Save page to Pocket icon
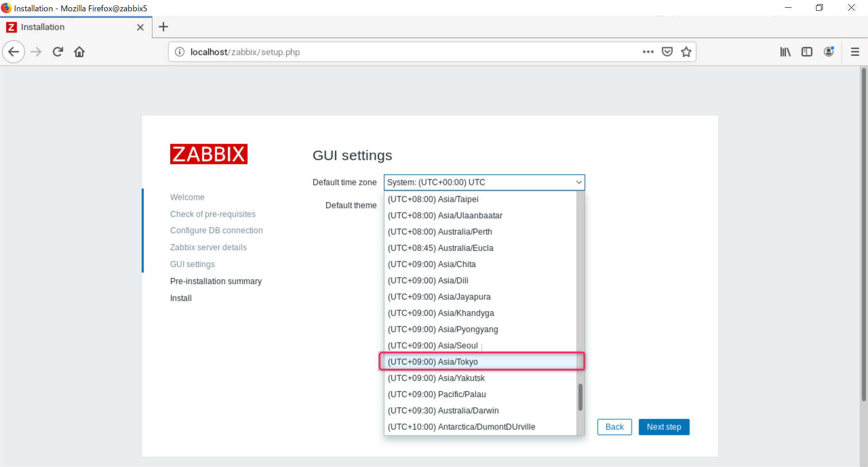Viewport: 868px width, 467px height. click(x=667, y=52)
